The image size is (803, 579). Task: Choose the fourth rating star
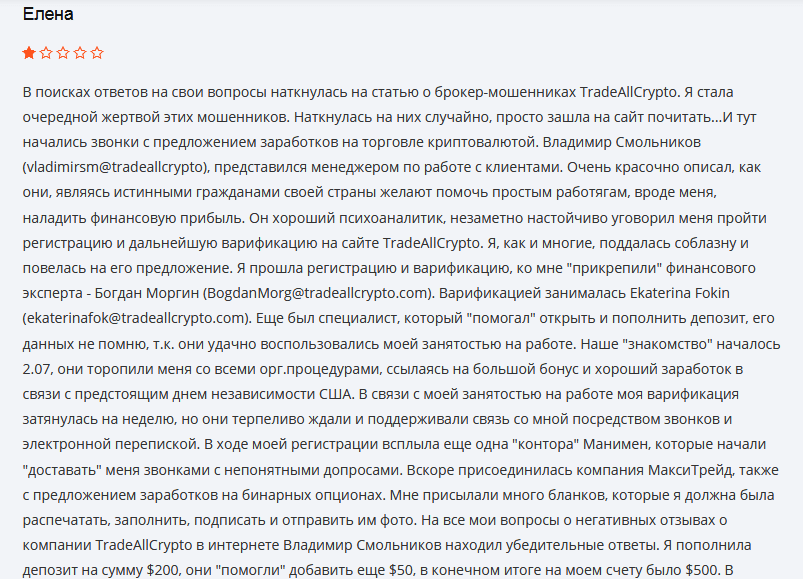80,53
